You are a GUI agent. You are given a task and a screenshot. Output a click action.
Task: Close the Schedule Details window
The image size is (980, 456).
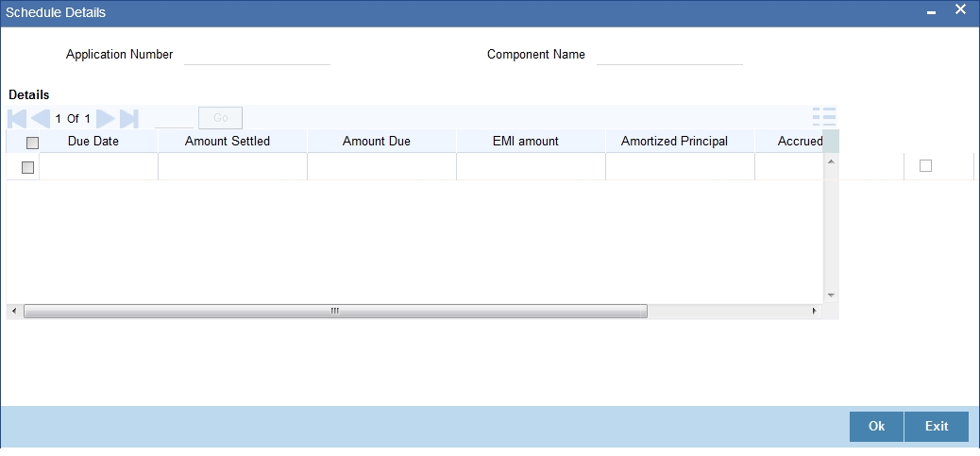click(960, 9)
